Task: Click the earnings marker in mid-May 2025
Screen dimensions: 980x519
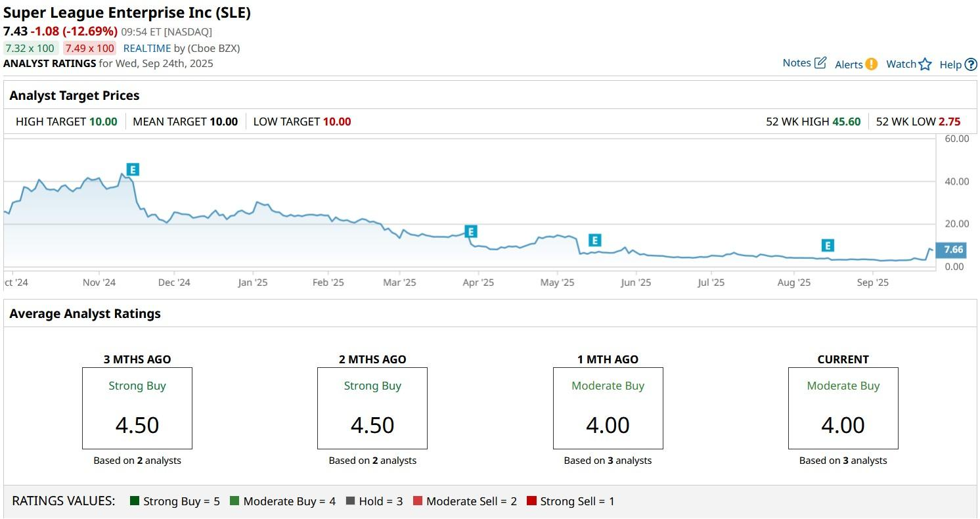Action: tap(594, 240)
